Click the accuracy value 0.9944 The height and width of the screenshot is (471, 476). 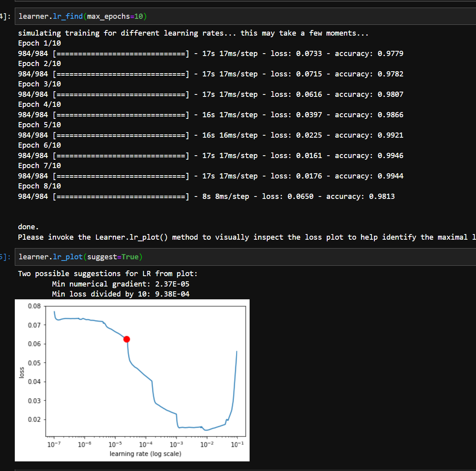point(390,176)
